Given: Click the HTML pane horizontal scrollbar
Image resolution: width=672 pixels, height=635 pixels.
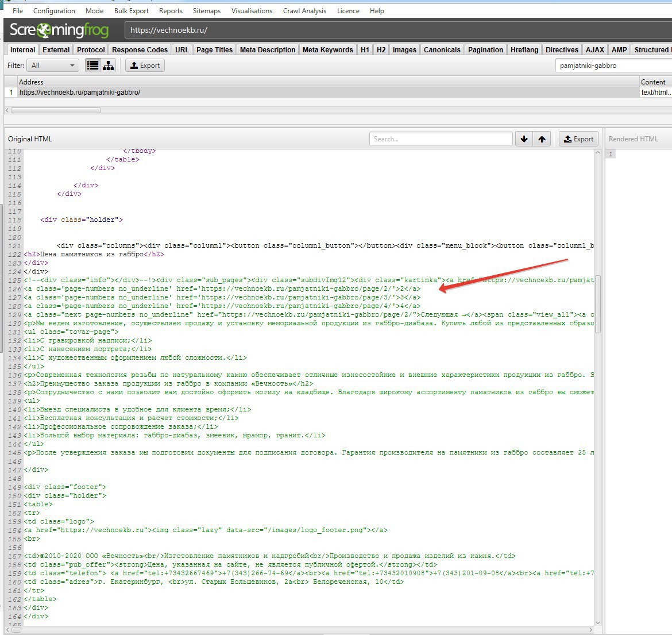Looking at the screenshot, I should tap(16, 630).
